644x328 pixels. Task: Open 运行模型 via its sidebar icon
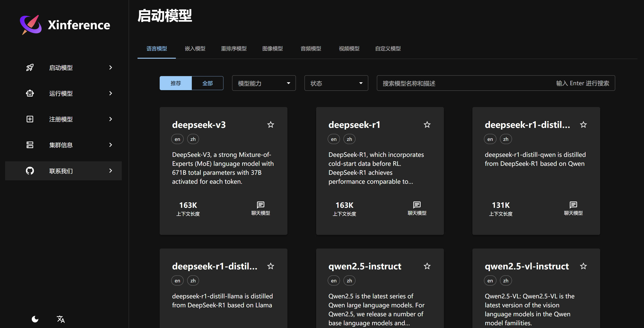pyautogui.click(x=30, y=93)
